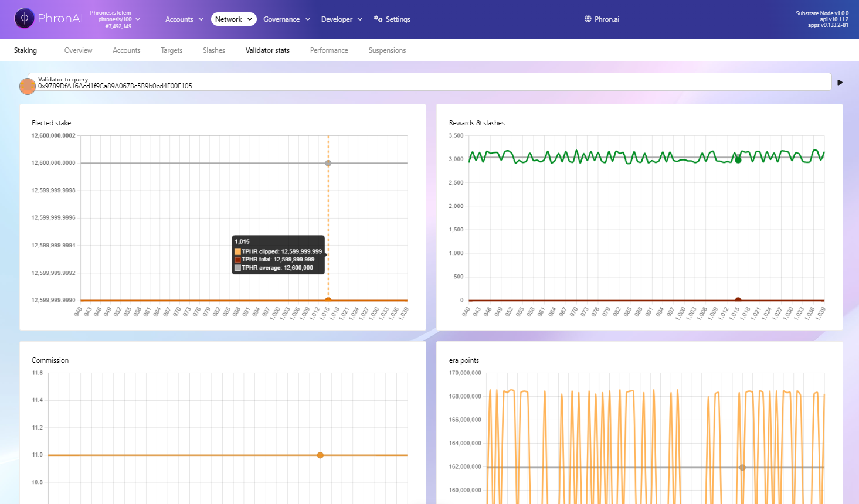Open the Performance tab
Image resolution: width=859 pixels, height=504 pixels.
[329, 50]
